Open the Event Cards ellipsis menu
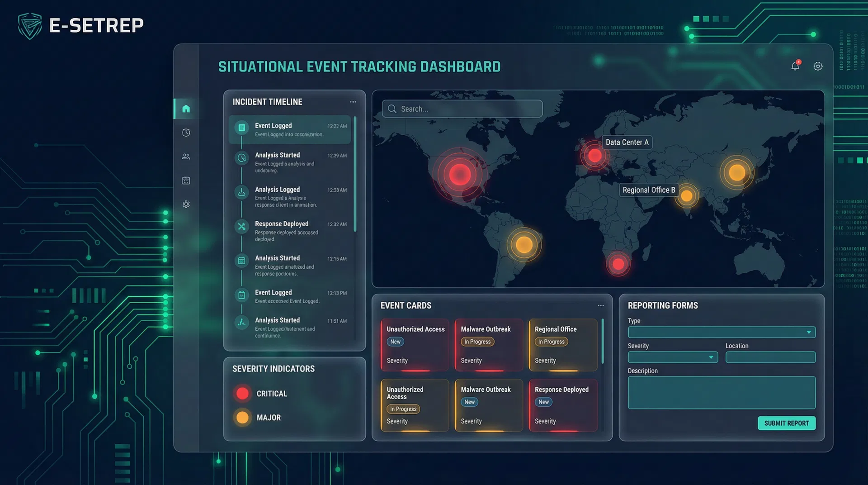 (x=600, y=305)
